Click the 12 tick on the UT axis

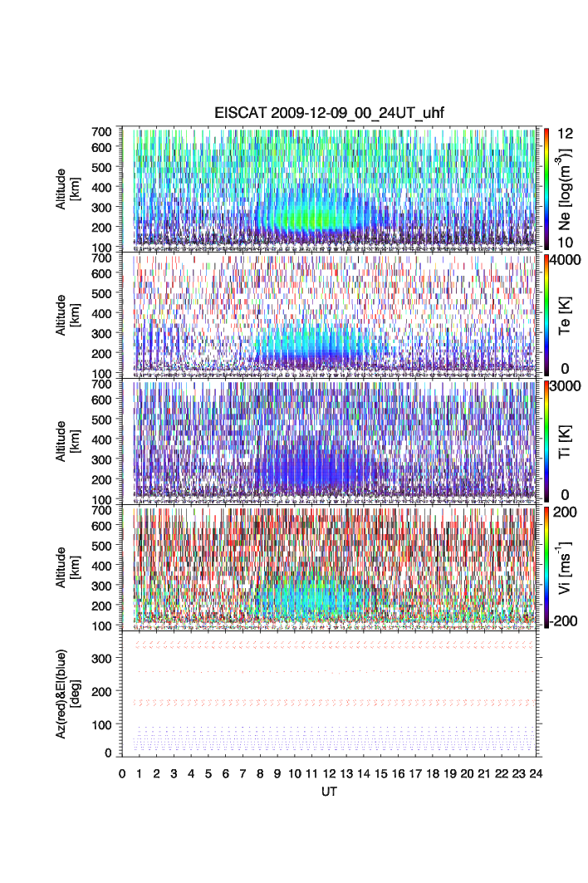[x=330, y=773]
